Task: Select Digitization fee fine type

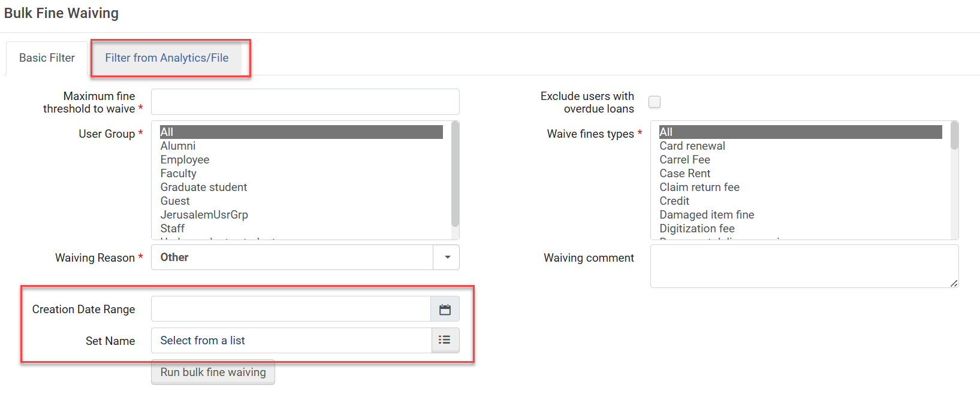Action: point(801,228)
